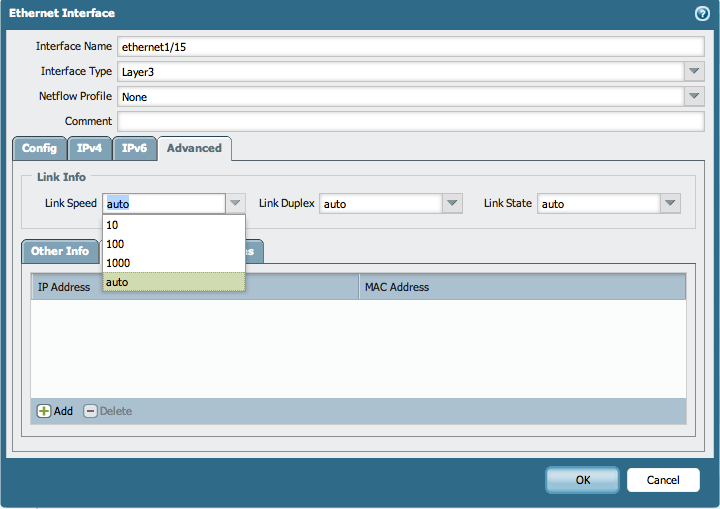Open the Link Duplex dropdown arrow
Screen dimensions: 720x509
coord(452,203)
